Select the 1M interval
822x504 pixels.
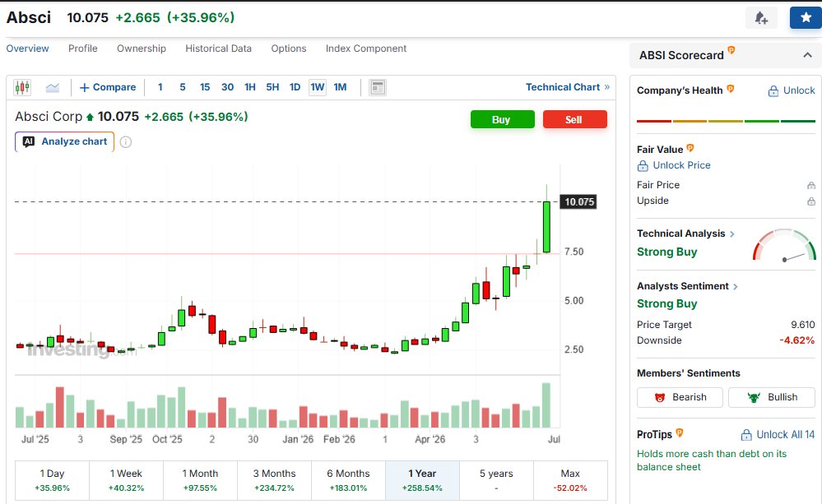[340, 87]
